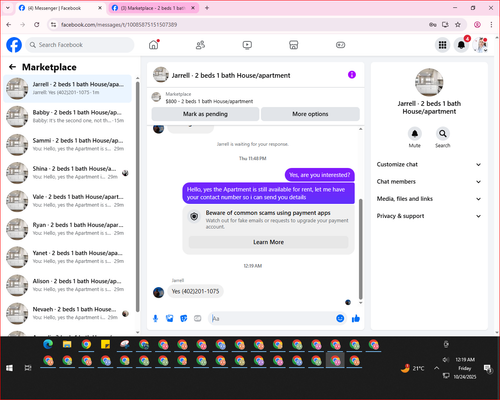
Task: Open a new browser tab
Action: [x=207, y=8]
